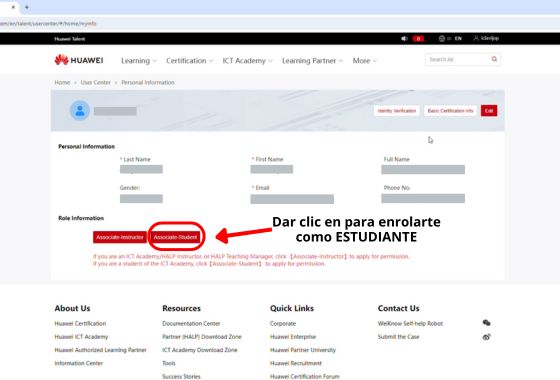Go to User Center breadcrumb
The height and width of the screenshot is (380, 560).
pos(95,82)
